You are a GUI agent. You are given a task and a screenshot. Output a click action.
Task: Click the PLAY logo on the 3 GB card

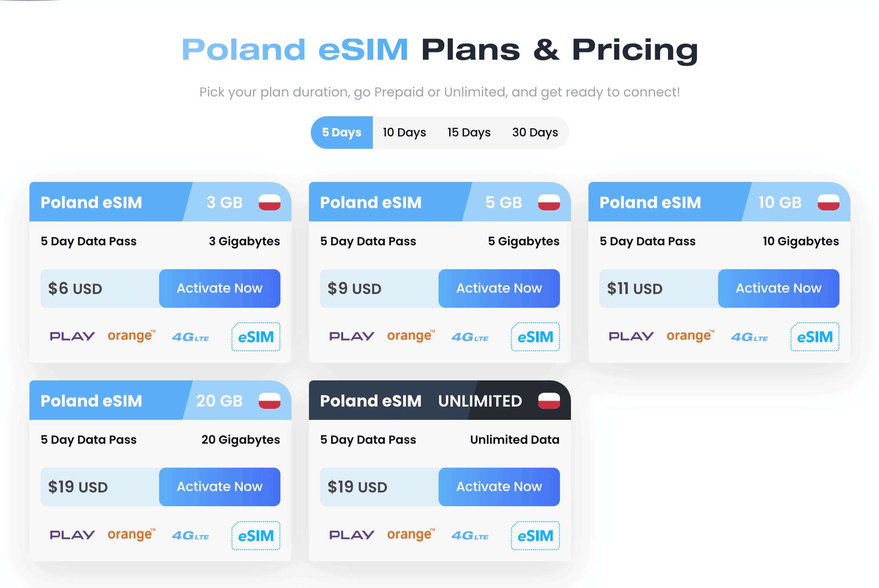coord(72,336)
